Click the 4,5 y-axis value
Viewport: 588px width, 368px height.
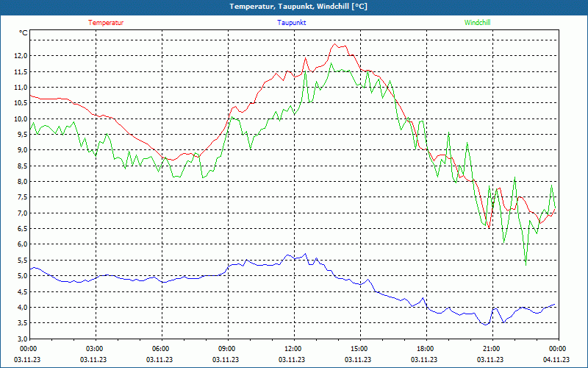pos(22,291)
